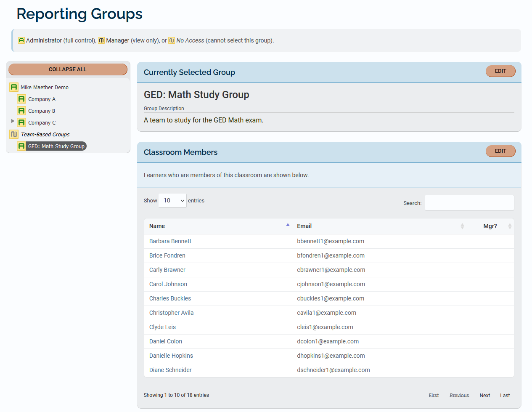Click the email cjohnson1@example.com
The height and width of the screenshot is (412, 532).
(331, 284)
